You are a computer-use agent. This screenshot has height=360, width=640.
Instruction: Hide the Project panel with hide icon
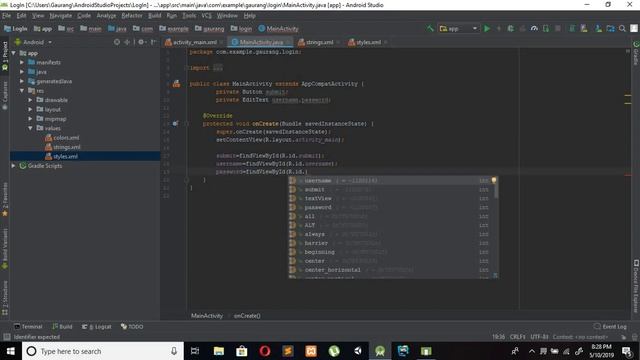pyautogui.click(x=153, y=42)
